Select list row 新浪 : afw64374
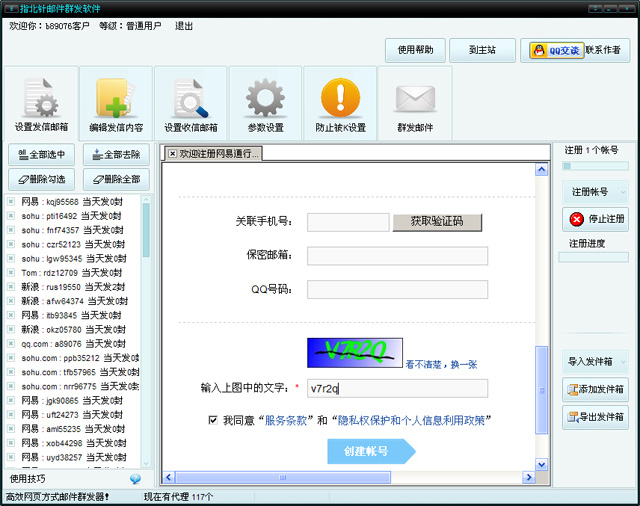Image resolution: width=640 pixels, height=506 pixels. click(73, 301)
